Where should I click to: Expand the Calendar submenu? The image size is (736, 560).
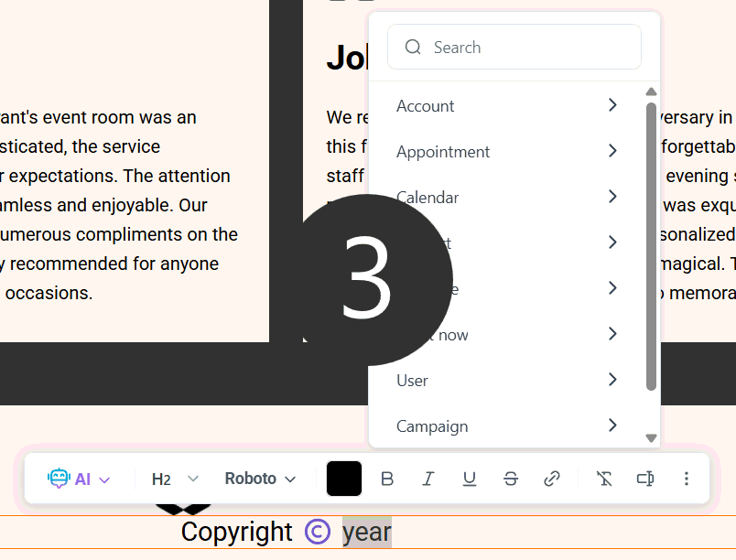click(x=508, y=198)
